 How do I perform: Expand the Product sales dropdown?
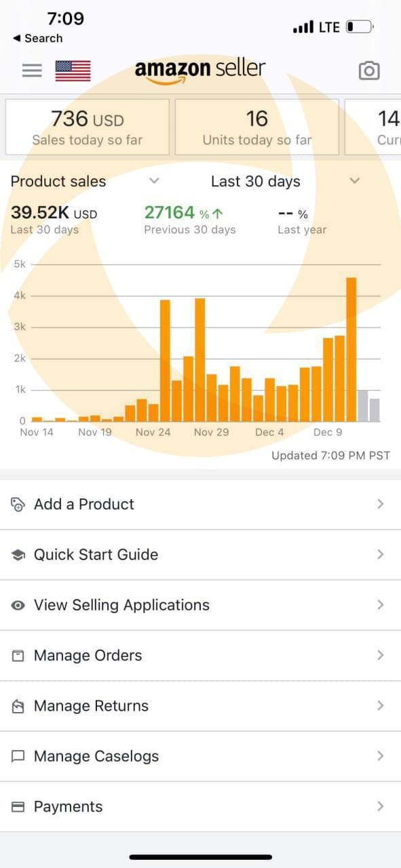(85, 181)
